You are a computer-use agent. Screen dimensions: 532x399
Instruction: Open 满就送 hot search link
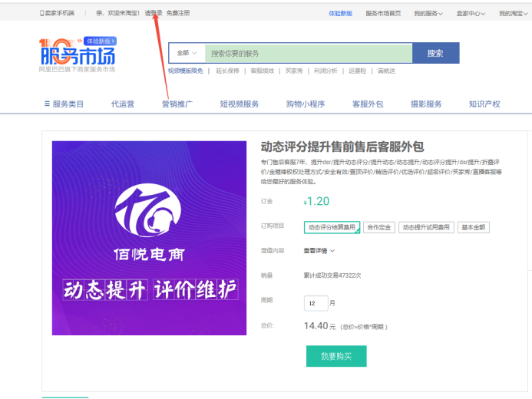[386, 71]
